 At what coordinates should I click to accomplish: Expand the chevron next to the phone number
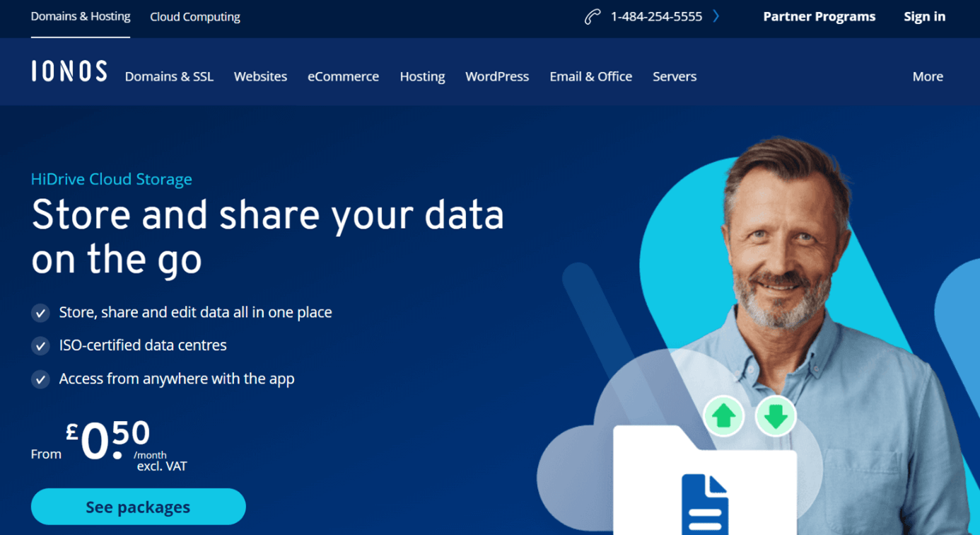click(716, 16)
